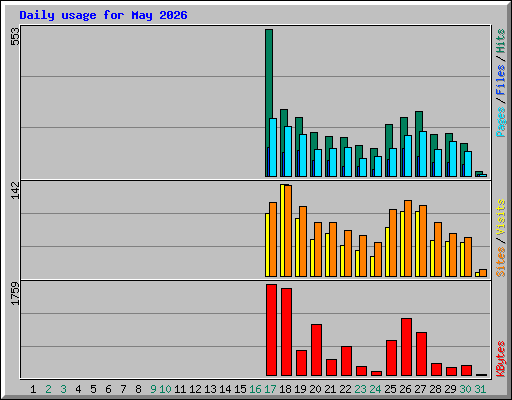Click the red KBytes bar for day 17
This screenshot has width=512, height=400.
[271, 330]
